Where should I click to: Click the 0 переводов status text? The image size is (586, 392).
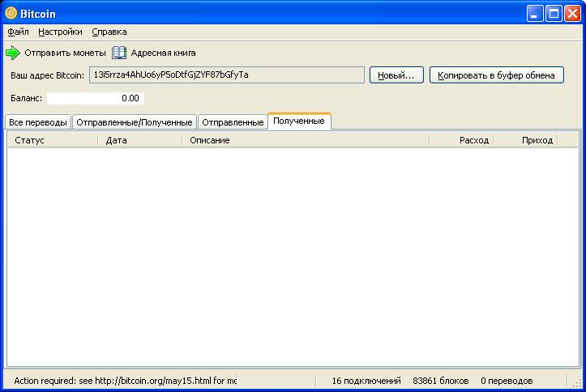pyautogui.click(x=507, y=381)
